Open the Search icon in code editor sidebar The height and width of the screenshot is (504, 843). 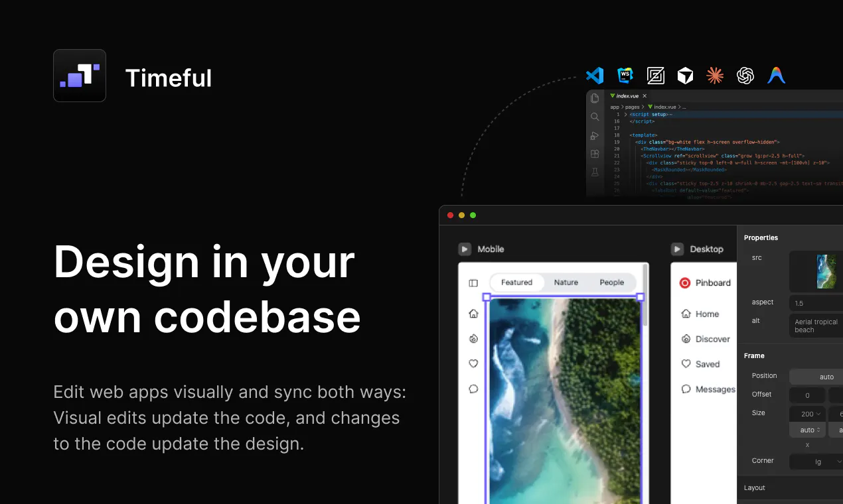point(595,117)
